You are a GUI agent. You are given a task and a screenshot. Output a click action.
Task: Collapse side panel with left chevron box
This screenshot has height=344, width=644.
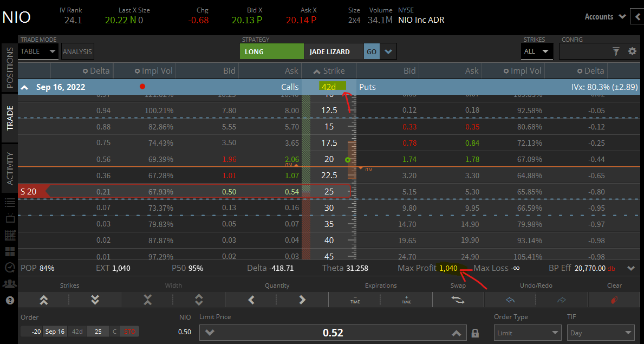coord(636,17)
